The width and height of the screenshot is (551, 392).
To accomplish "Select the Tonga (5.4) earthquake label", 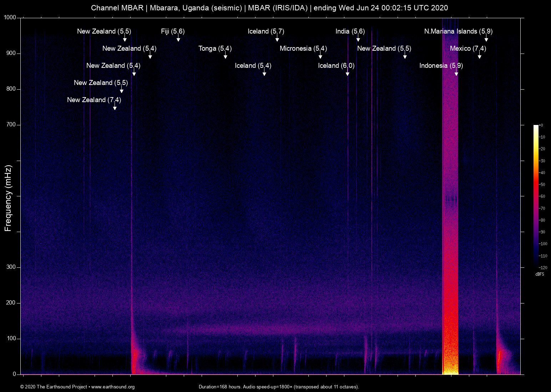I will pyautogui.click(x=214, y=49).
